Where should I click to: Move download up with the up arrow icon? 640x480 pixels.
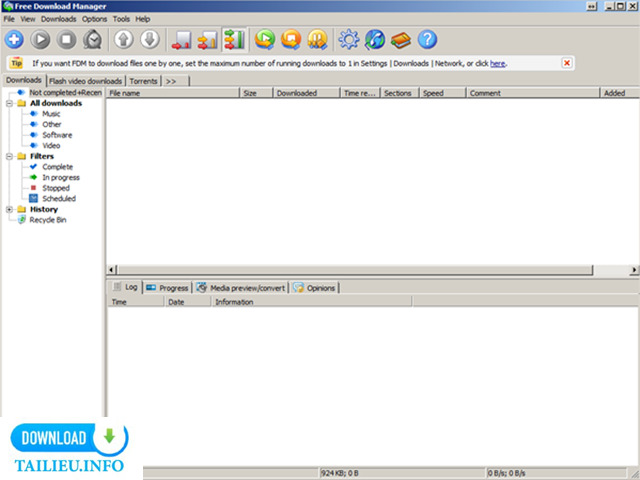coord(124,40)
